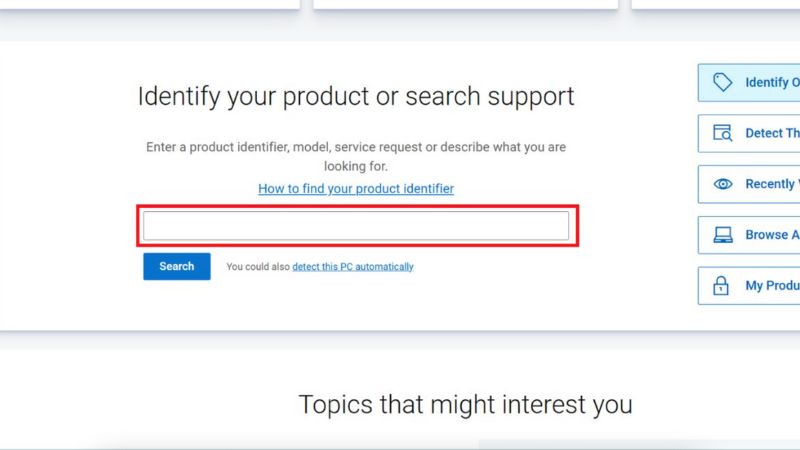
Task: Click the 'Topics that might interest you' heading
Action: pyautogui.click(x=465, y=404)
